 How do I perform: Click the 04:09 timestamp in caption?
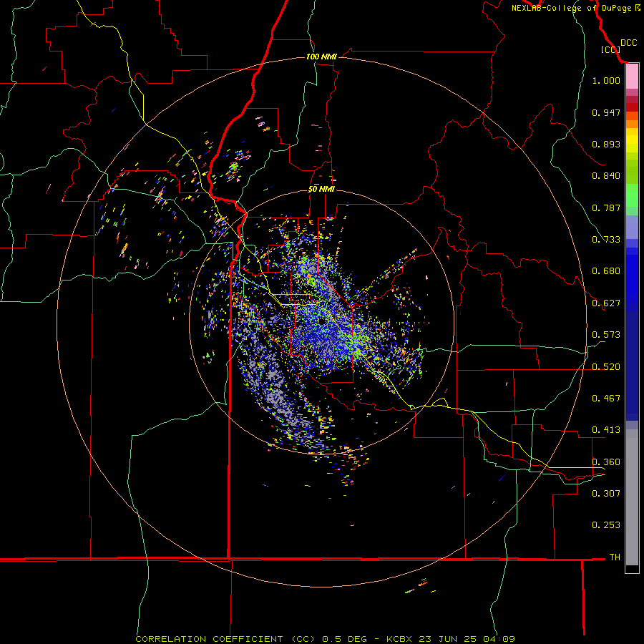click(499, 639)
